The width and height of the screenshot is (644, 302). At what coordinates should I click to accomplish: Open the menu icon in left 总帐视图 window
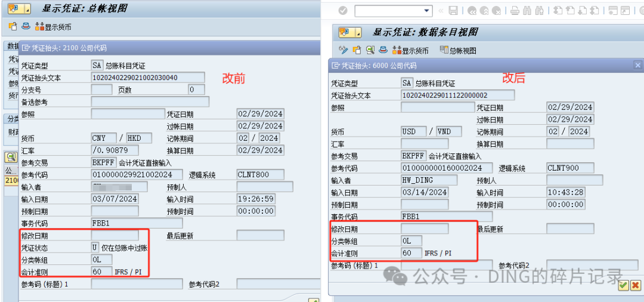point(14,8)
